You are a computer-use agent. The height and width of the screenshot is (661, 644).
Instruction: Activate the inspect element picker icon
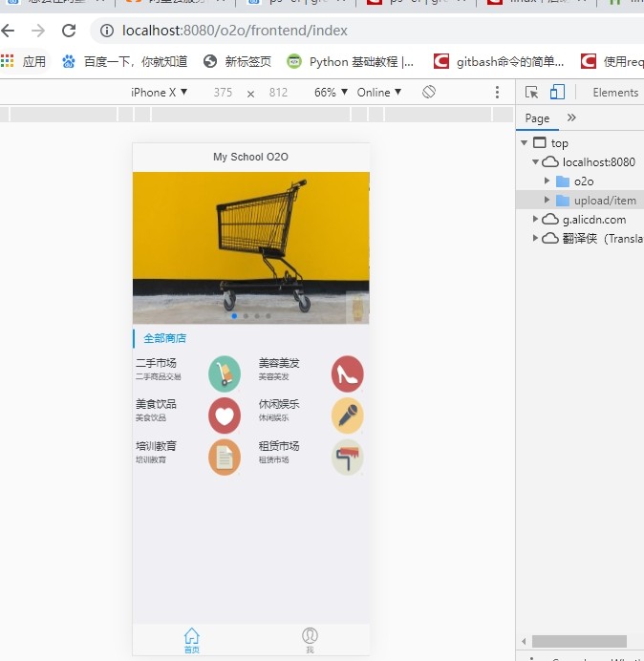(x=531, y=92)
